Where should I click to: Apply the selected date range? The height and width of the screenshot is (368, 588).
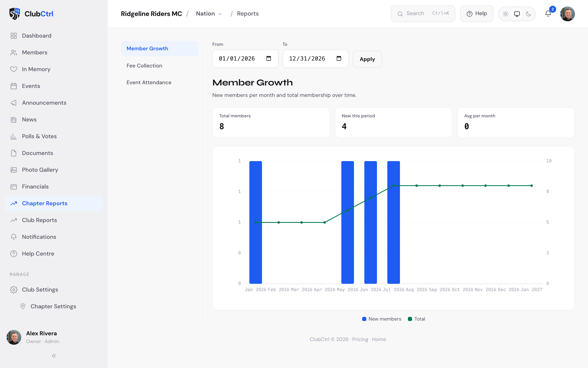[x=367, y=59]
